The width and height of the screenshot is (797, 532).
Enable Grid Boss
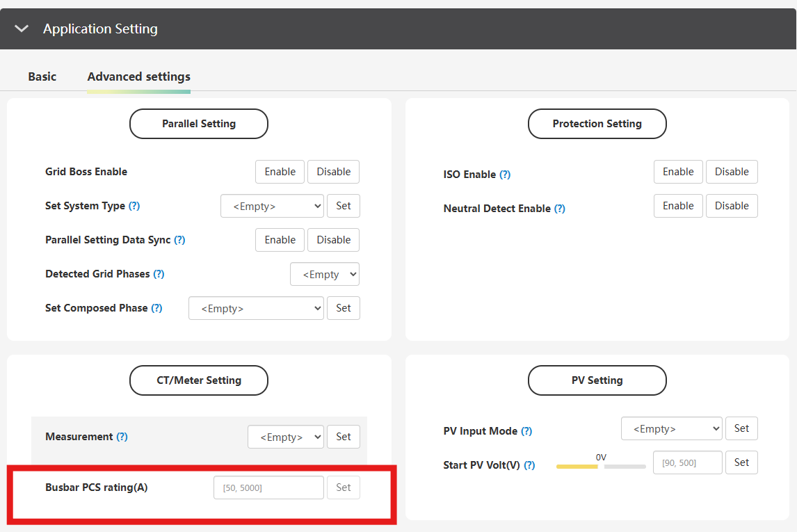point(280,172)
